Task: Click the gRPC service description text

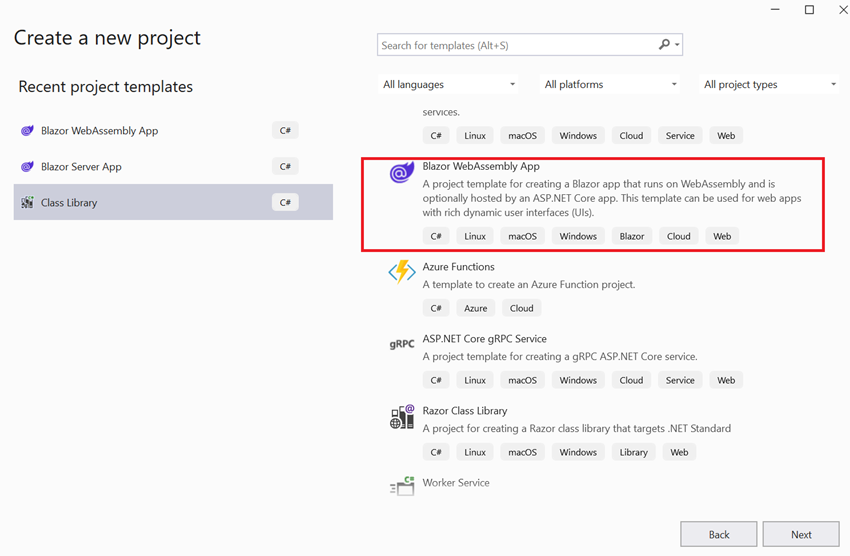Action: [560, 357]
